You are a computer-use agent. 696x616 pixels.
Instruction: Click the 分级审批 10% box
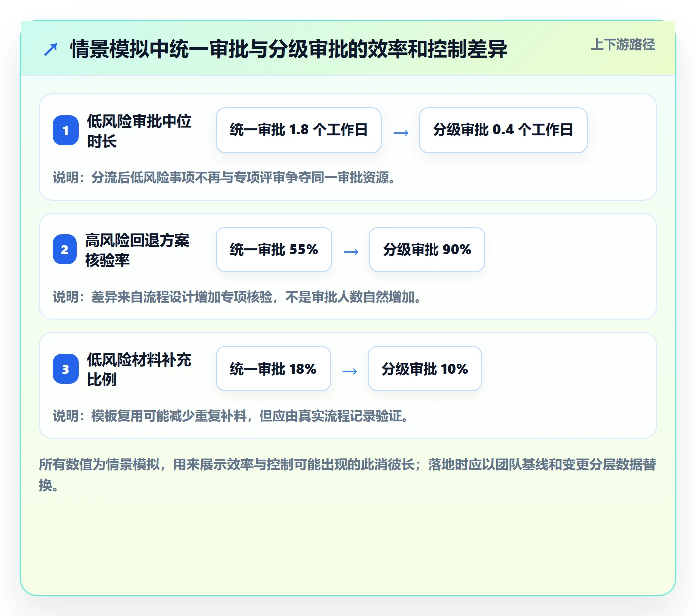click(425, 369)
